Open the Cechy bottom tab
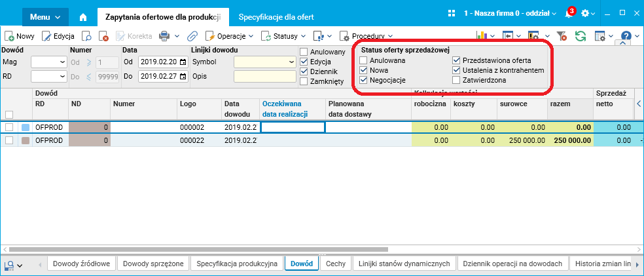 [x=336, y=264]
